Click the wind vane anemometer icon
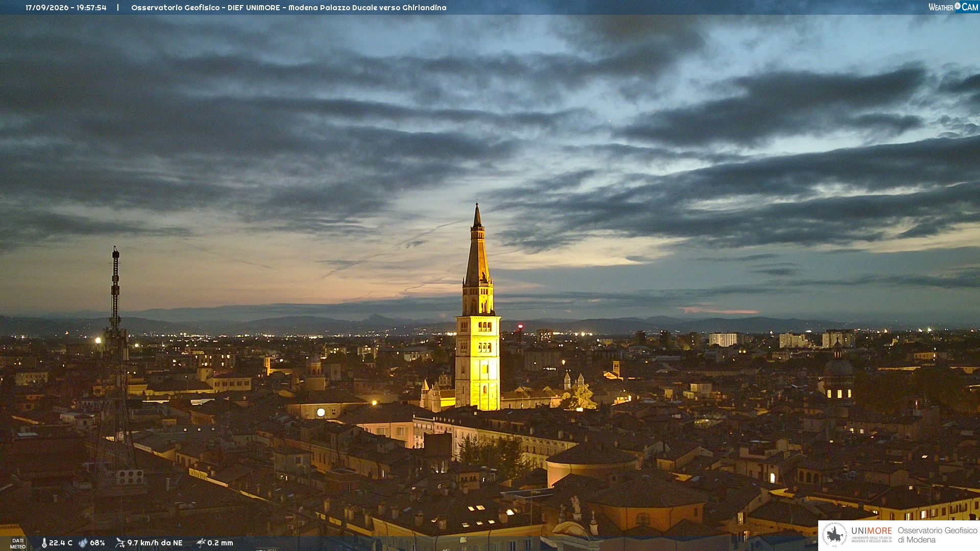Screen dimensions: 980x551 (120, 543)
